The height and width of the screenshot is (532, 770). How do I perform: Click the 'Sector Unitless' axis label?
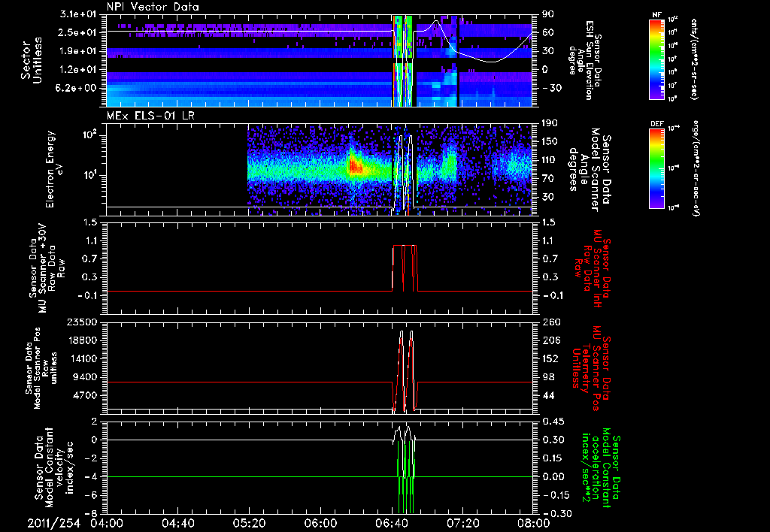point(32,60)
